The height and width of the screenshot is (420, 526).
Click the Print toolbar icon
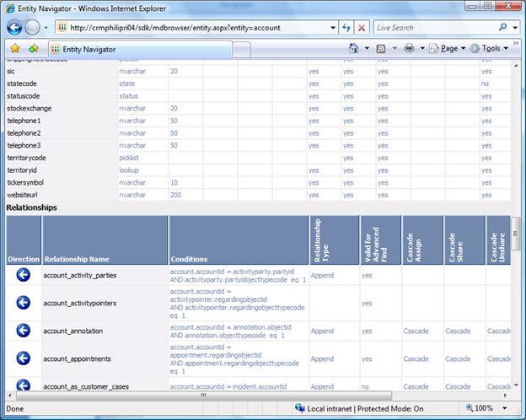[x=409, y=49]
